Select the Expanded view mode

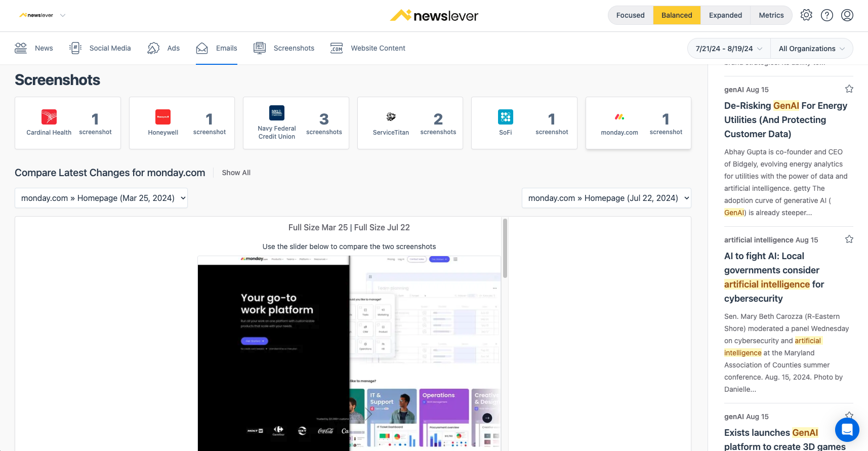click(725, 15)
